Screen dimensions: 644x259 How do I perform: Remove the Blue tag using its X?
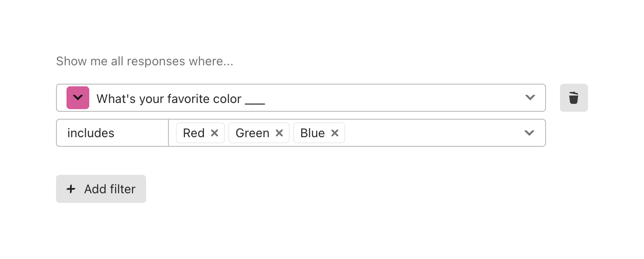[x=335, y=133]
